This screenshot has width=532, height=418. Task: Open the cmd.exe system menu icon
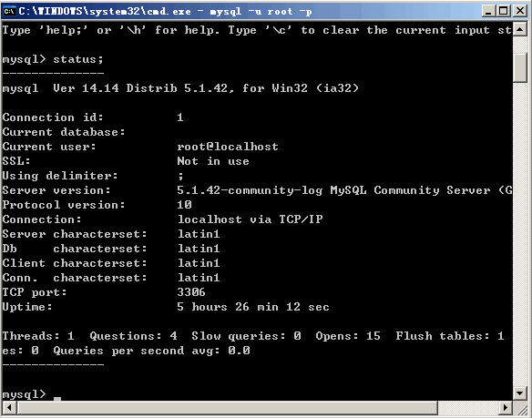pyautogui.click(x=9, y=12)
